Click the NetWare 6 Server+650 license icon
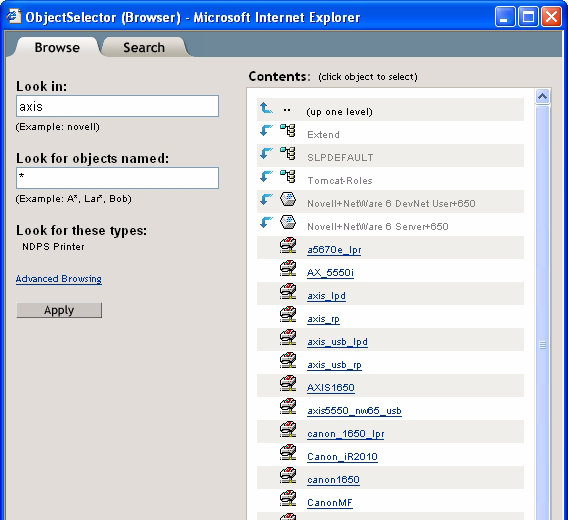 tap(288, 222)
